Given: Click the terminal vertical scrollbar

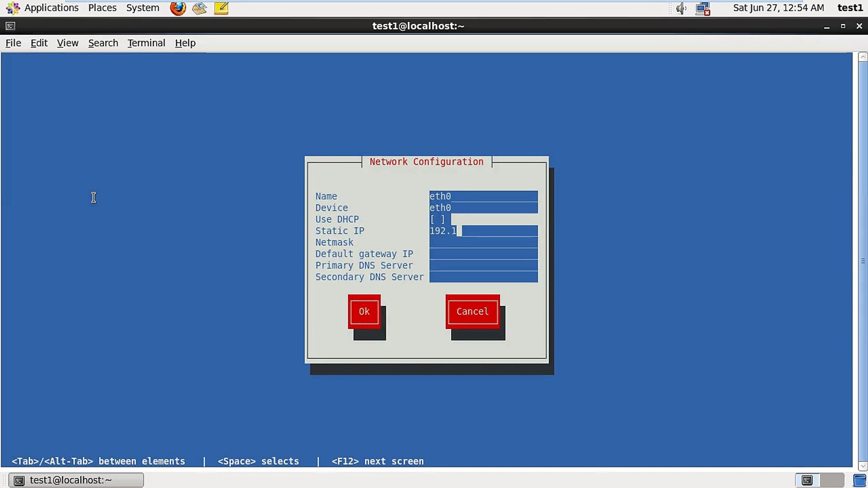Looking at the screenshot, I should [863, 261].
